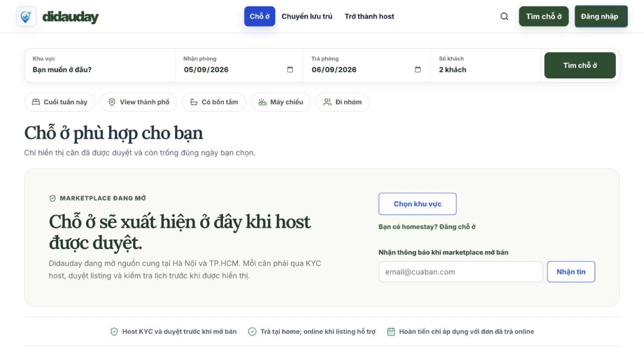Image resolution: width=644 pixels, height=362 pixels.
Task: Click Hoàn tiền chỉ áp dụng với đơn đã trả online text
Action: click(x=466, y=331)
